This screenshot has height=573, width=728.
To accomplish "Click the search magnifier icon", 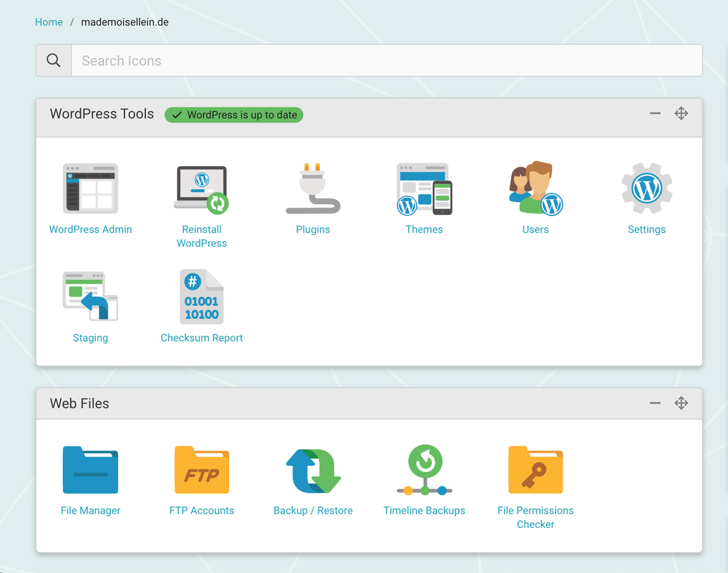I will coord(54,60).
